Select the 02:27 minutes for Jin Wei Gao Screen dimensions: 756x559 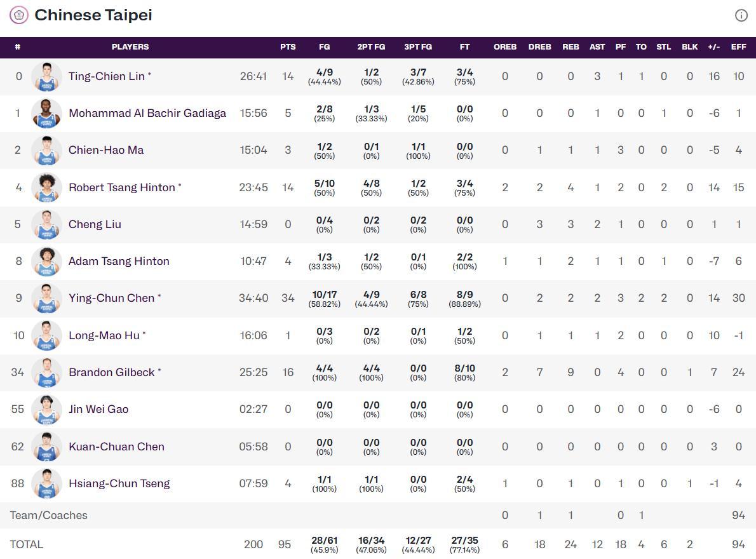pos(253,409)
